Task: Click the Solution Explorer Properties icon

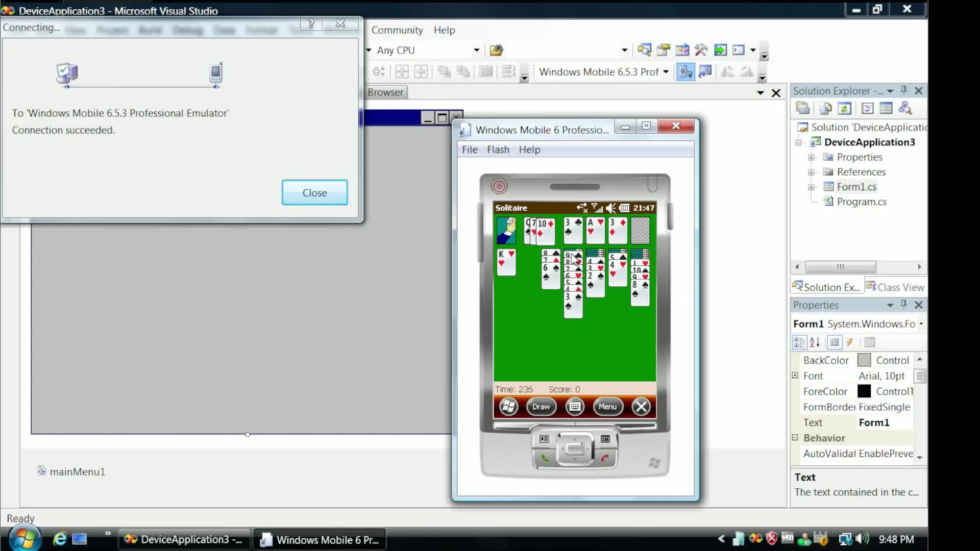Action: pyautogui.click(x=803, y=108)
